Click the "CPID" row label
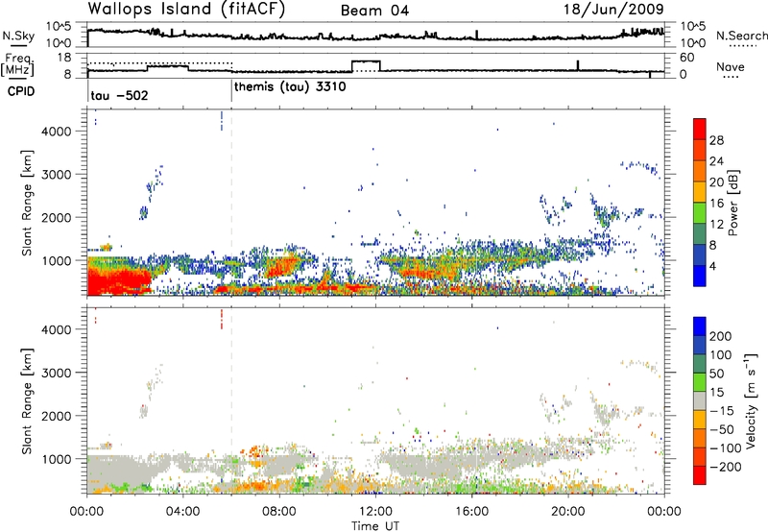 (x=21, y=91)
